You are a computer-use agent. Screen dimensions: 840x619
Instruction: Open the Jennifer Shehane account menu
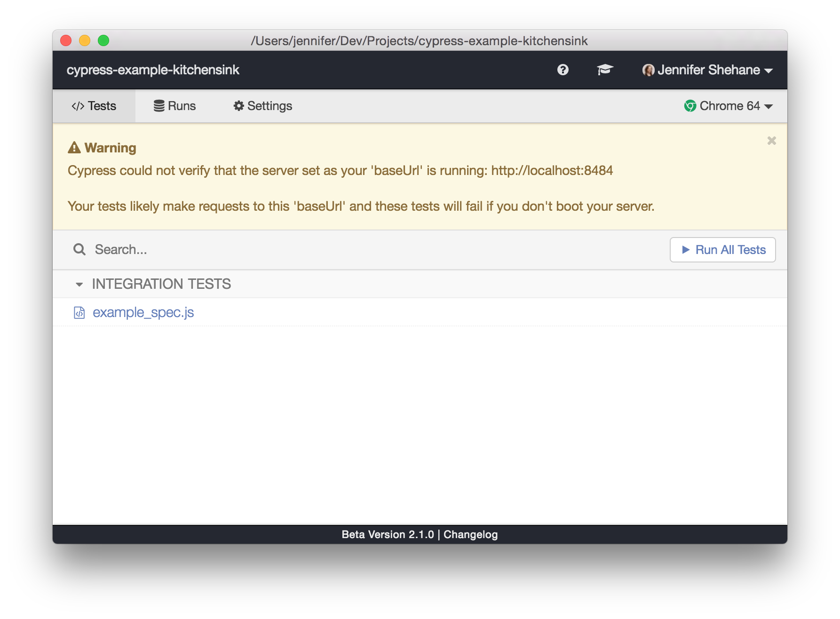tap(708, 70)
